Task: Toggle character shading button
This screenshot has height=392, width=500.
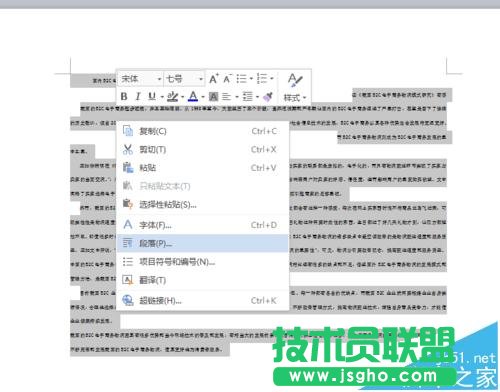Action: pos(213,97)
